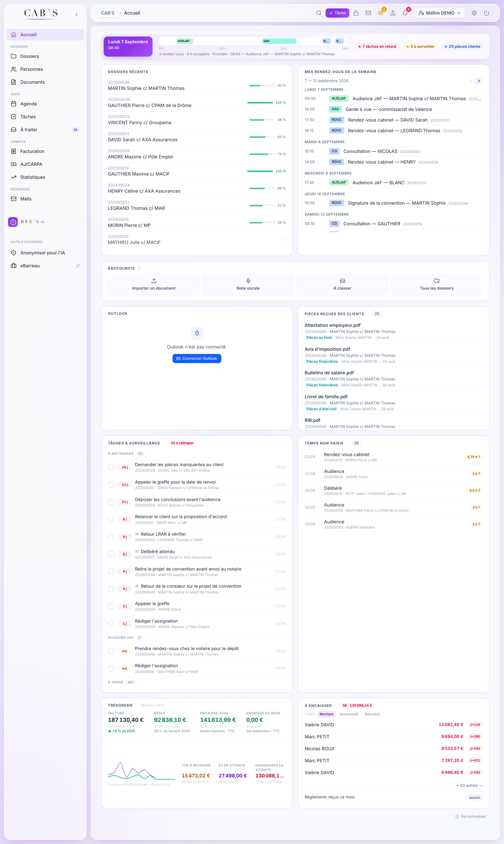Check off 'Déposer les conclusions avant l'audience'

[111, 502]
